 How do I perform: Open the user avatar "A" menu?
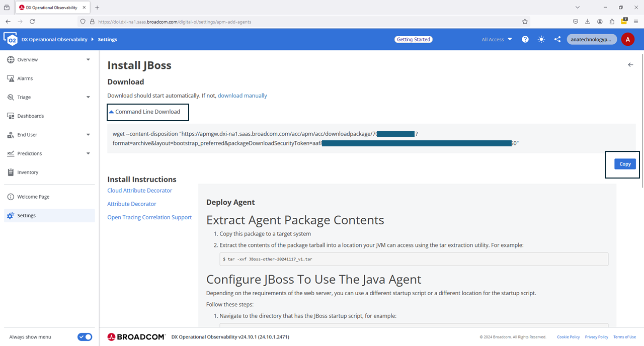[627, 39]
